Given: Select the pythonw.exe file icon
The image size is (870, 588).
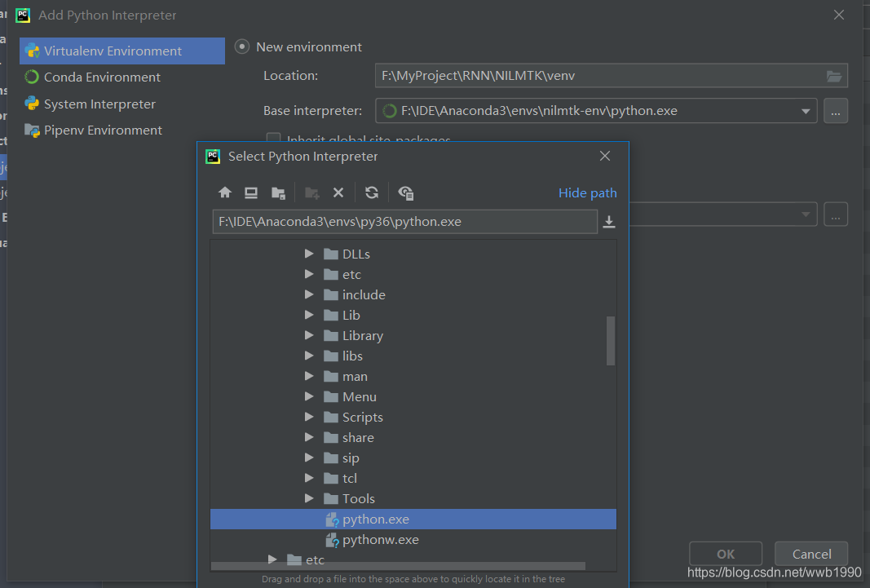Looking at the screenshot, I should (x=332, y=541).
